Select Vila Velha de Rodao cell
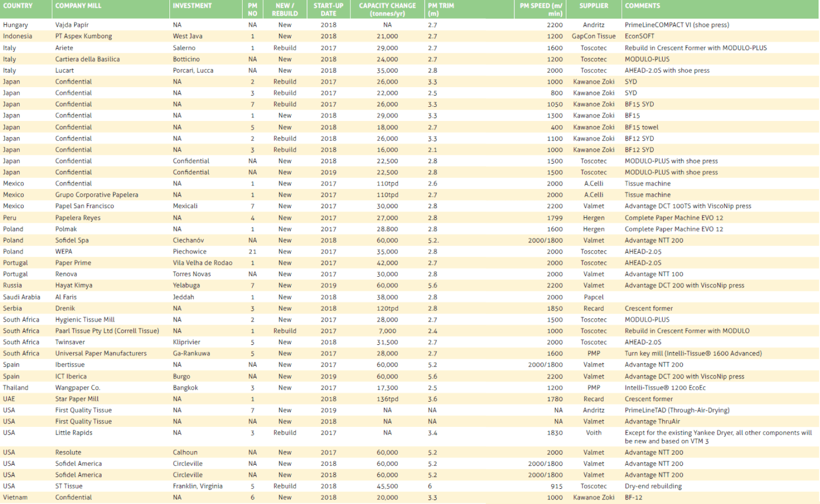The image size is (820, 504). (203, 263)
